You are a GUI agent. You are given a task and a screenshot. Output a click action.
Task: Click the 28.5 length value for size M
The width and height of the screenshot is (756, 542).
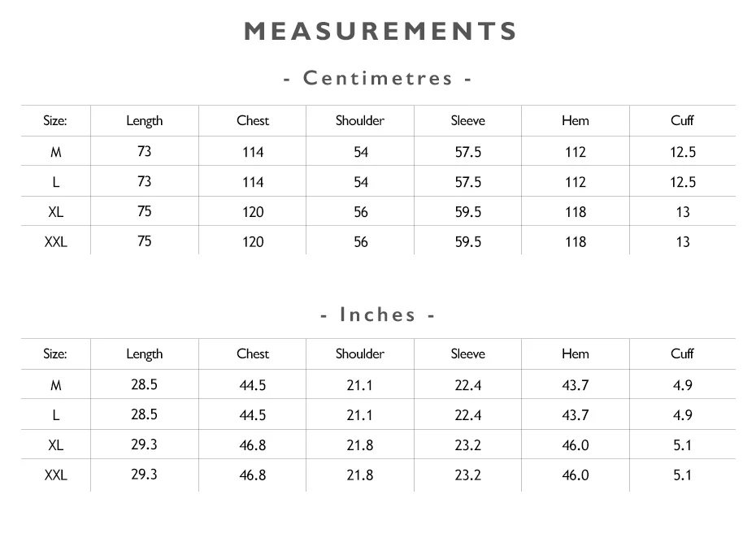144,384
